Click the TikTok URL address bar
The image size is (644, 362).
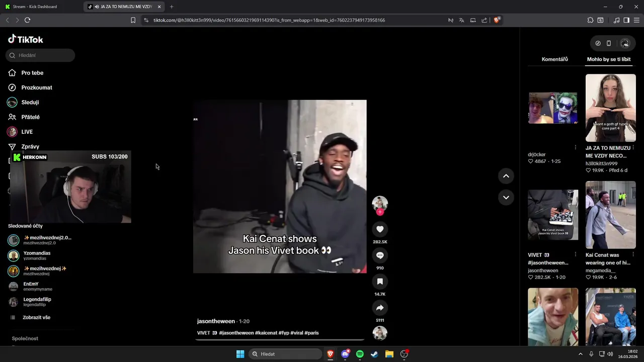pyautogui.click(x=269, y=20)
